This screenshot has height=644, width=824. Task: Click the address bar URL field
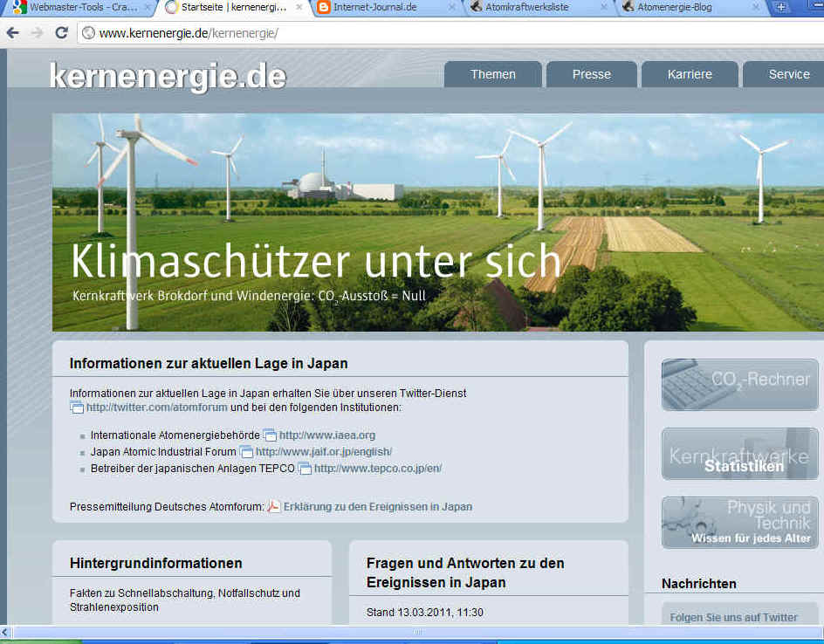tap(452, 33)
